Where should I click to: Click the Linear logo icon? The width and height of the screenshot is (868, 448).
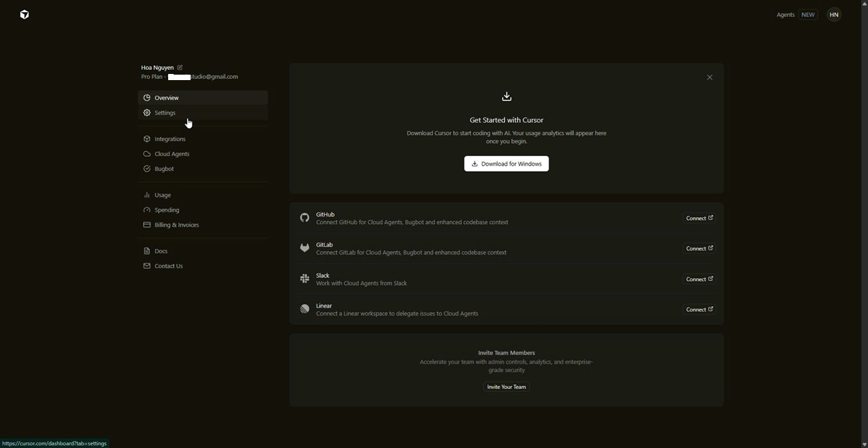[304, 309]
